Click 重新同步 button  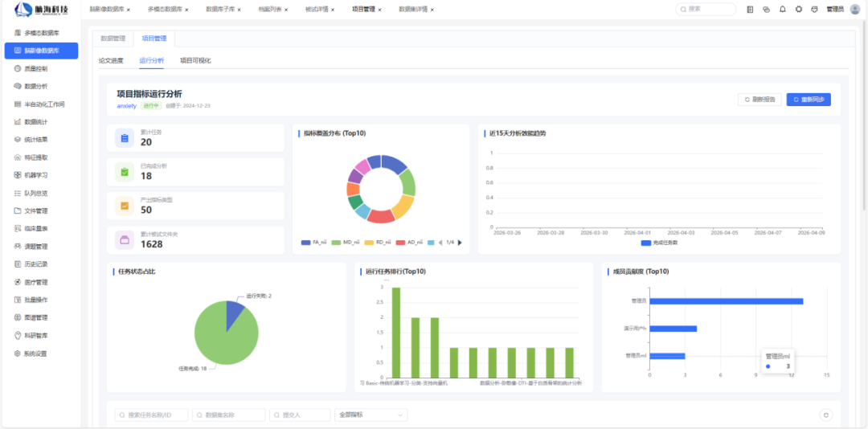click(809, 100)
